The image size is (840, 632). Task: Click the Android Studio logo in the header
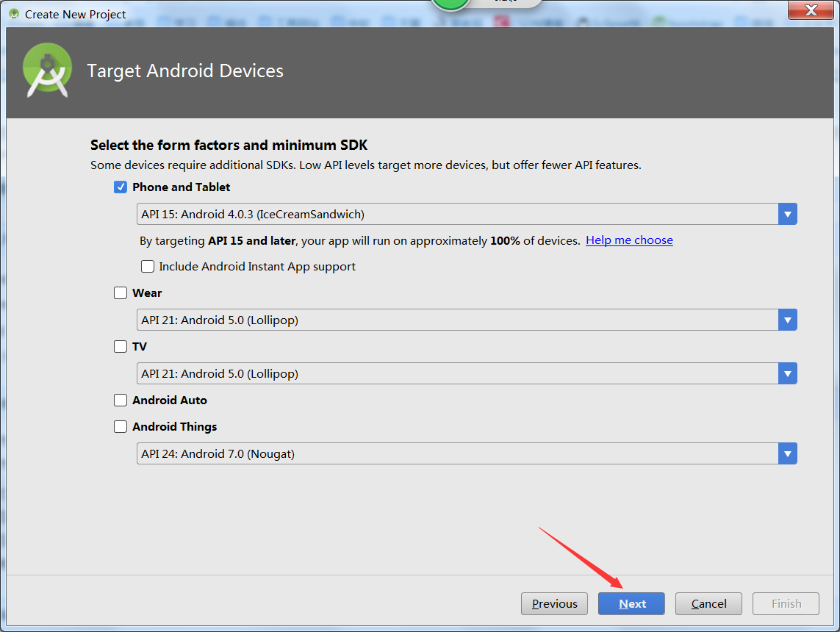point(47,70)
